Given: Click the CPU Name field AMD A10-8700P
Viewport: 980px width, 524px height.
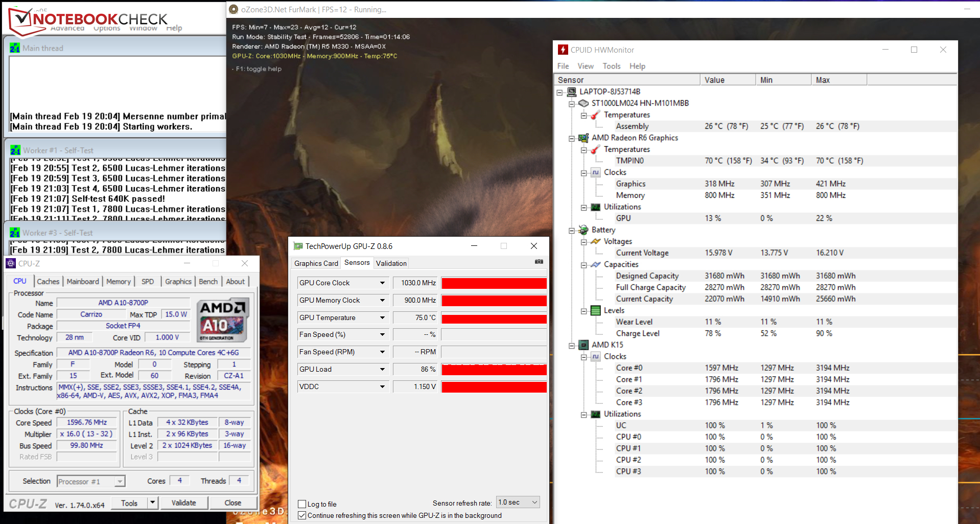Looking at the screenshot, I should (x=123, y=303).
